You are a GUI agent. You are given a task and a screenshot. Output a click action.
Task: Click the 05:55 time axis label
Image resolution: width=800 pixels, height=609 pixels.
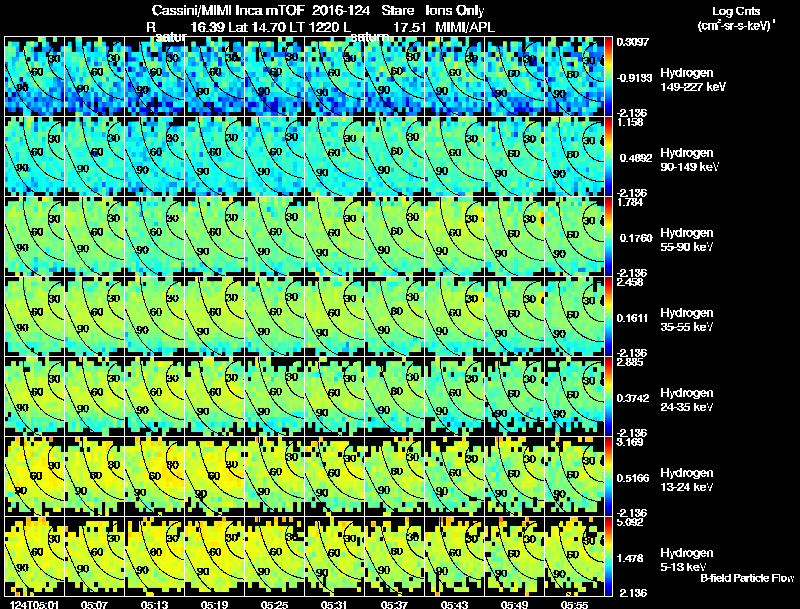click(574, 604)
